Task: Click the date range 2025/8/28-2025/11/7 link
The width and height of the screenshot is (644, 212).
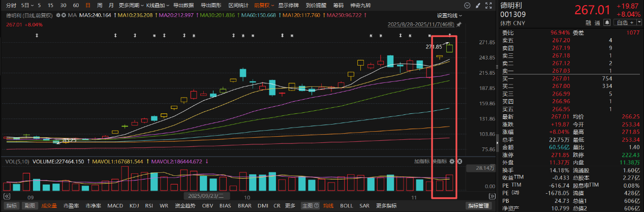Action: click(421, 24)
